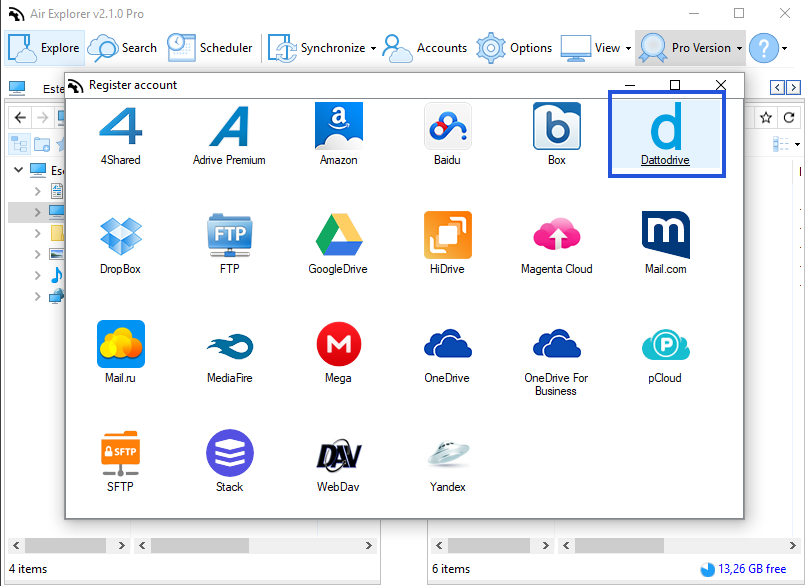Click the '6 items' status text

(x=451, y=569)
